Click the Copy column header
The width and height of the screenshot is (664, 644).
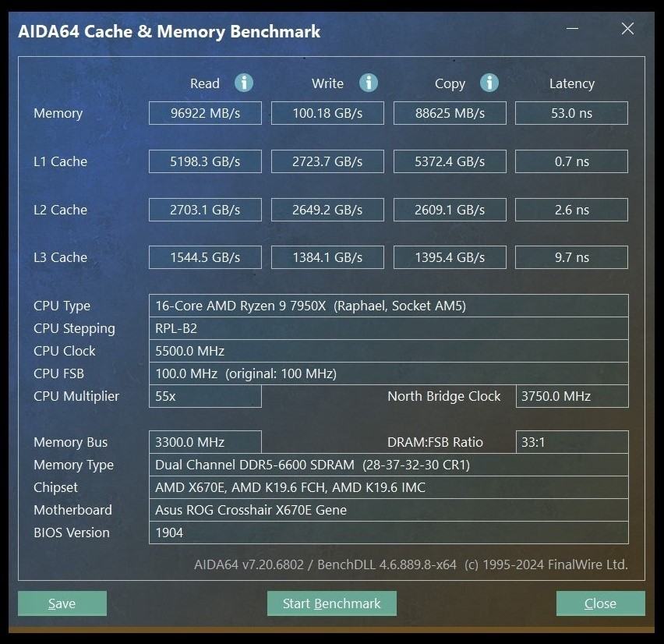[x=450, y=84]
